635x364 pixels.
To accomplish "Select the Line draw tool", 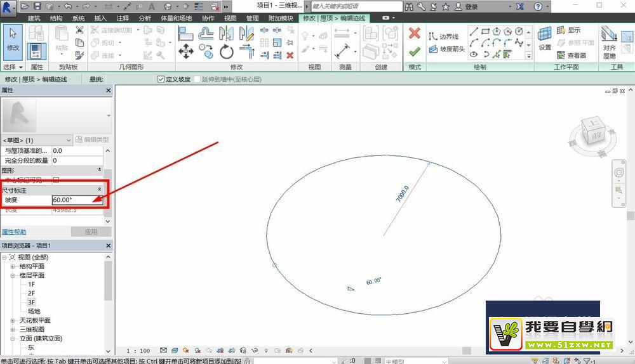I will tap(474, 31).
